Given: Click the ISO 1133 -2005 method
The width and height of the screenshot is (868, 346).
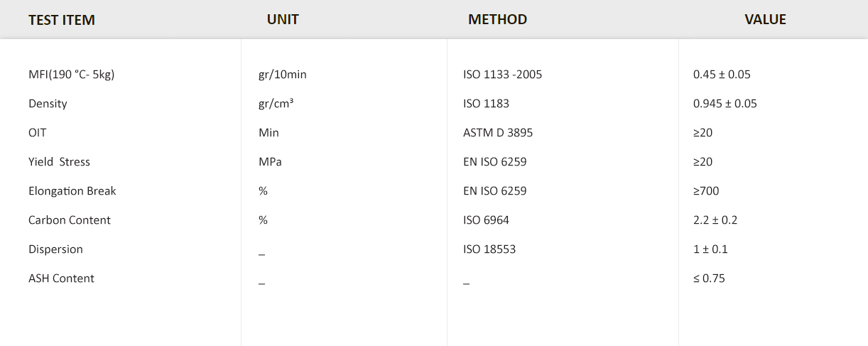Looking at the screenshot, I should (502, 75).
